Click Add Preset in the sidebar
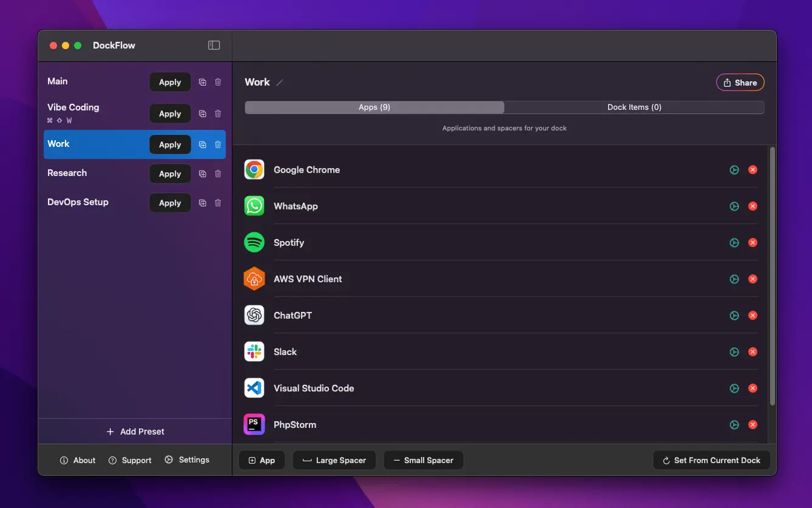This screenshot has height=508, width=812. coord(135,432)
